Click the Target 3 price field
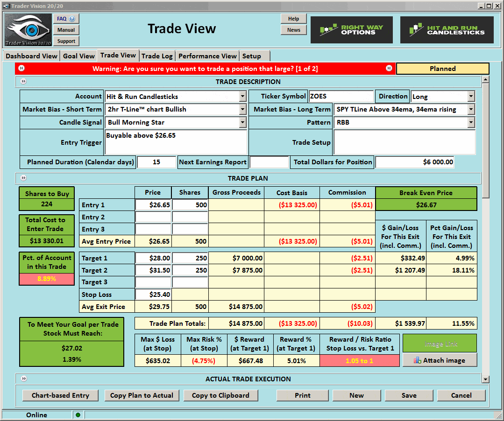This screenshot has width=504, height=421. [153, 282]
